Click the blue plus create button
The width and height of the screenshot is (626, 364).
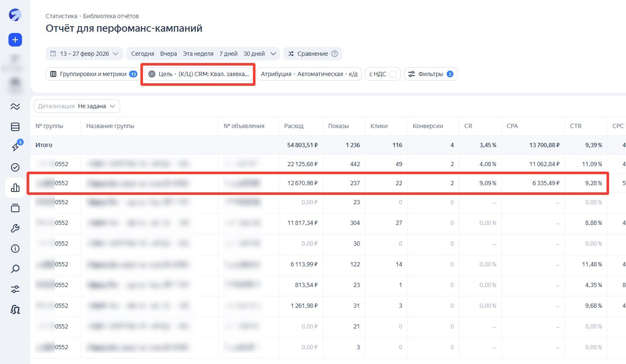15,40
